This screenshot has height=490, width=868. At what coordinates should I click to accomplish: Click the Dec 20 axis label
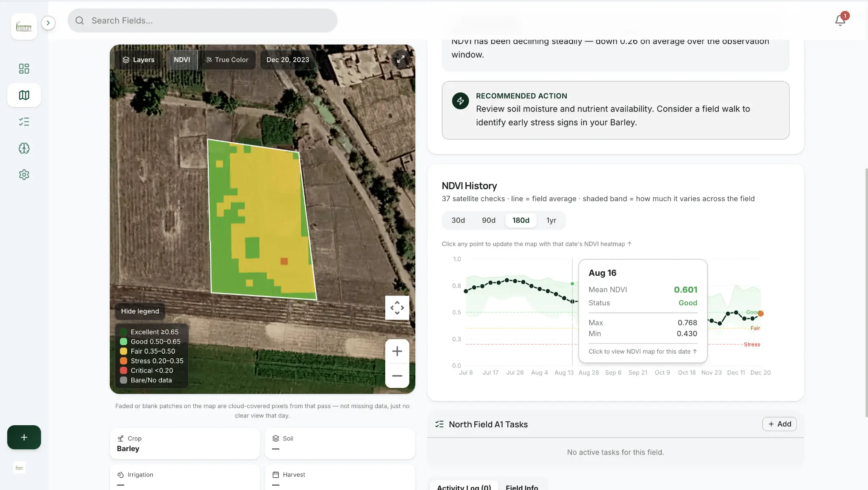click(x=760, y=373)
